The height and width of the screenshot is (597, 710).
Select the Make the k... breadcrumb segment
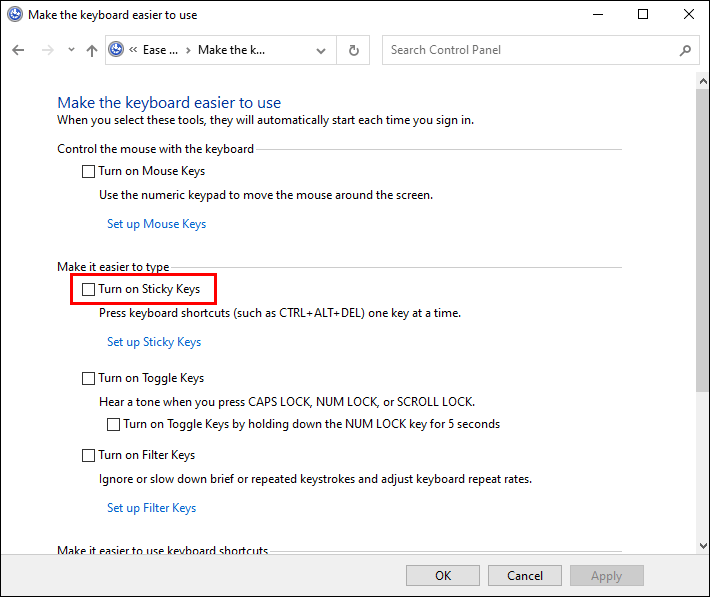(232, 50)
